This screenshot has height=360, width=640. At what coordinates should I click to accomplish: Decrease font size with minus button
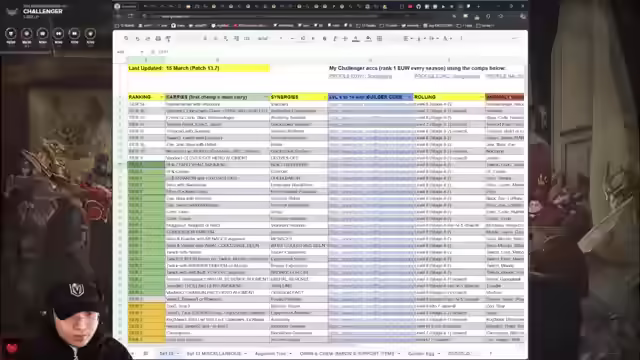tap(292, 38)
